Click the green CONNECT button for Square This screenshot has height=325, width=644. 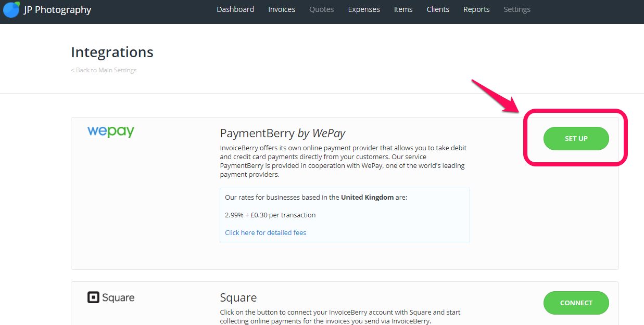[x=576, y=303]
